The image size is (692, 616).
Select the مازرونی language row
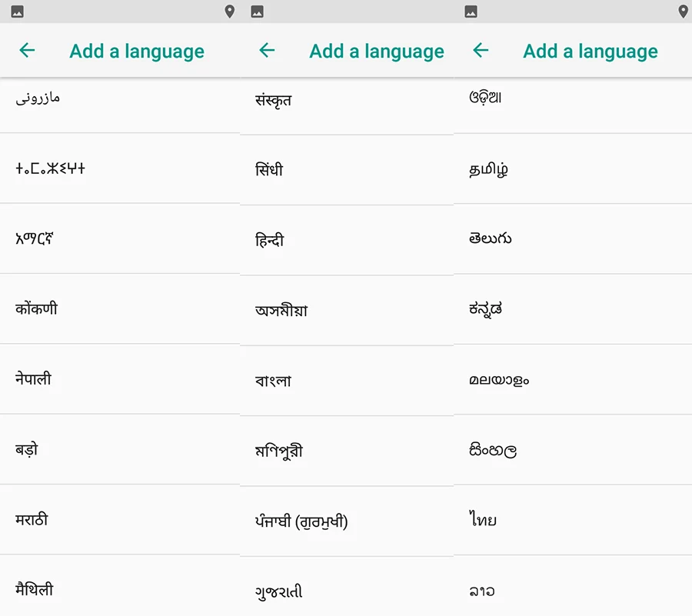pos(120,105)
